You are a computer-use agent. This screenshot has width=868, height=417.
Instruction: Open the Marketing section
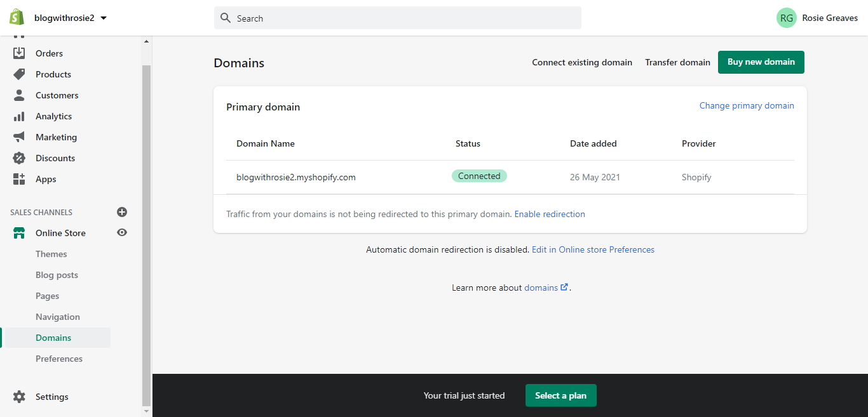pos(56,137)
